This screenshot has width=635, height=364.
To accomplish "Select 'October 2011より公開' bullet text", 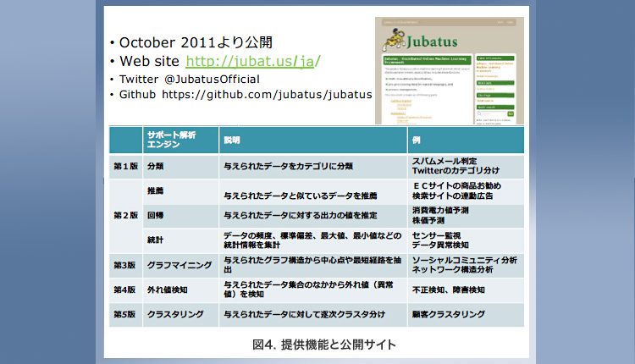I will point(196,42).
